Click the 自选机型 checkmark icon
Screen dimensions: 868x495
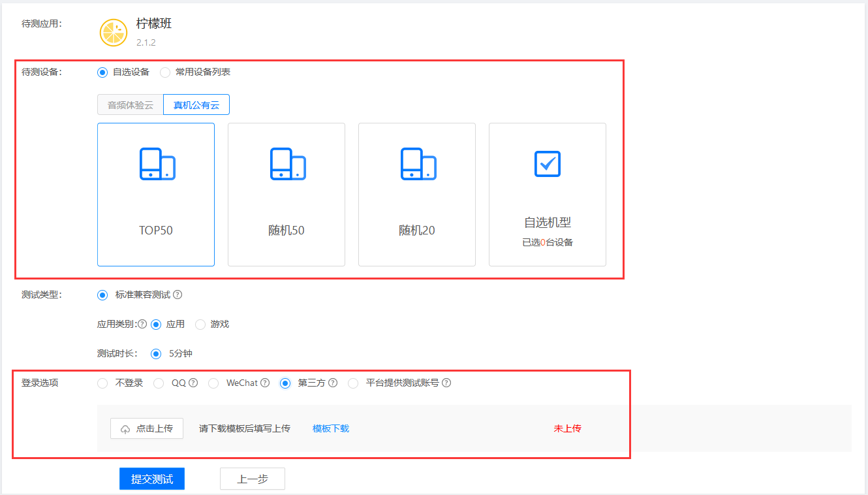(x=547, y=164)
